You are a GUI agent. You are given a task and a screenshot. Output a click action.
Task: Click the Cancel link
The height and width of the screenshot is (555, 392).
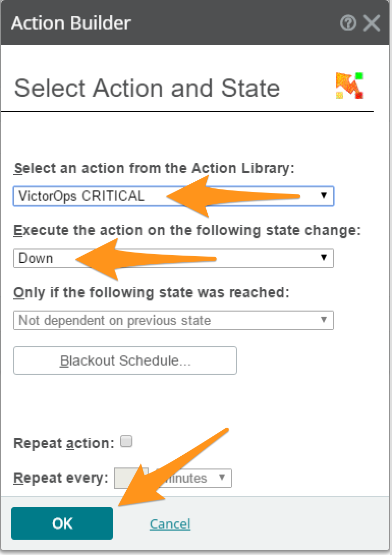(170, 523)
